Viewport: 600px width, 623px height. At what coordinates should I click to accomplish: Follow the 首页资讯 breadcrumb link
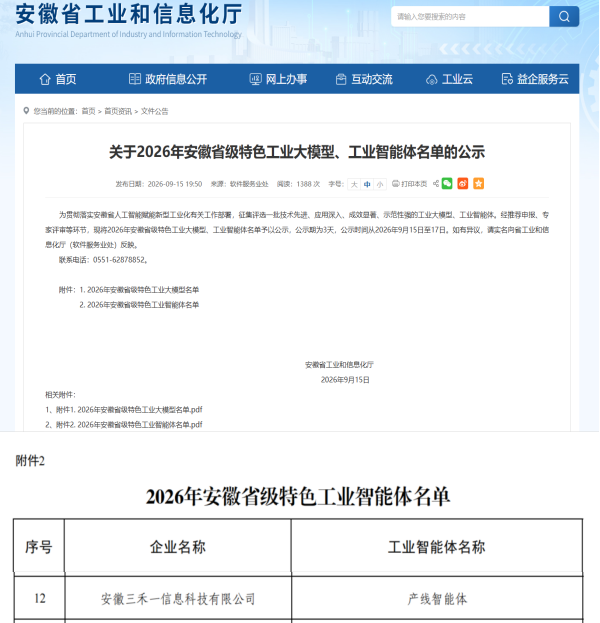coord(118,111)
